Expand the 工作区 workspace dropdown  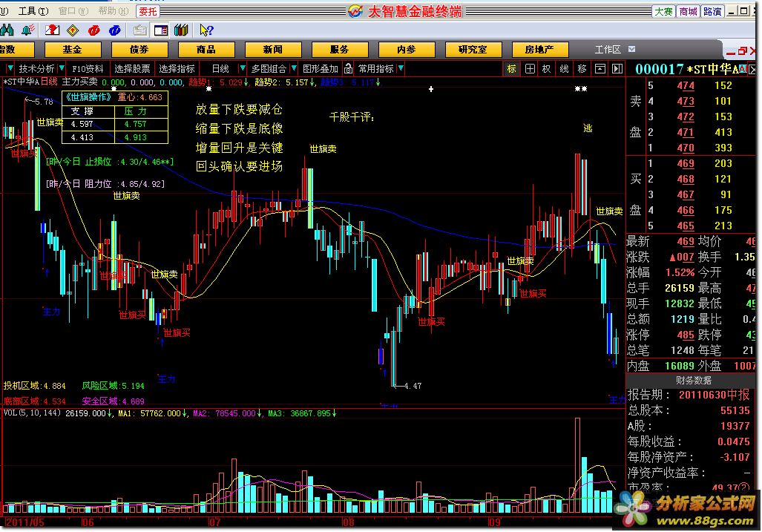[x=631, y=49]
